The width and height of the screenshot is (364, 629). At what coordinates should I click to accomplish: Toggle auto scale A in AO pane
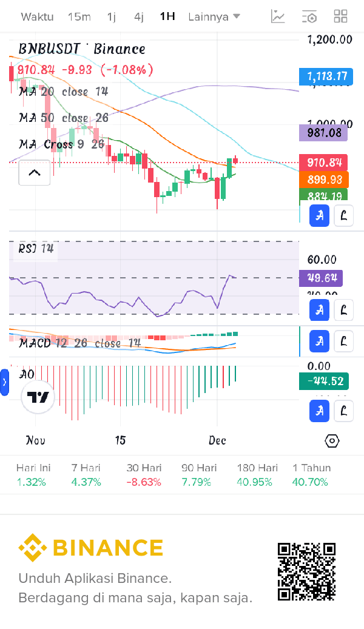(320, 411)
